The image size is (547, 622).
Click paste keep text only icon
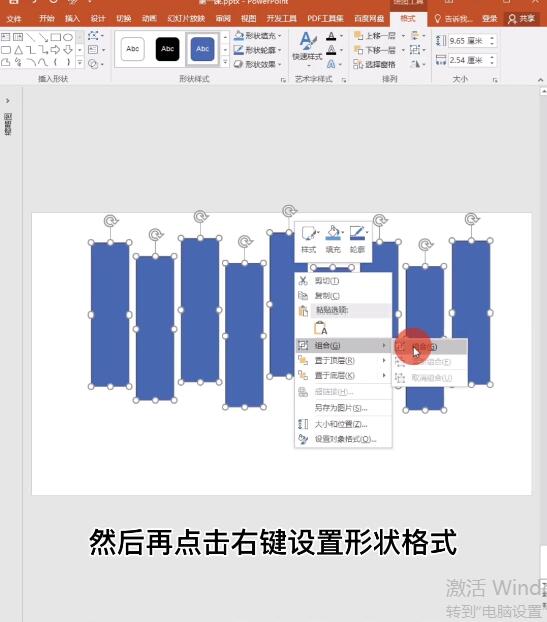pyautogui.click(x=321, y=329)
